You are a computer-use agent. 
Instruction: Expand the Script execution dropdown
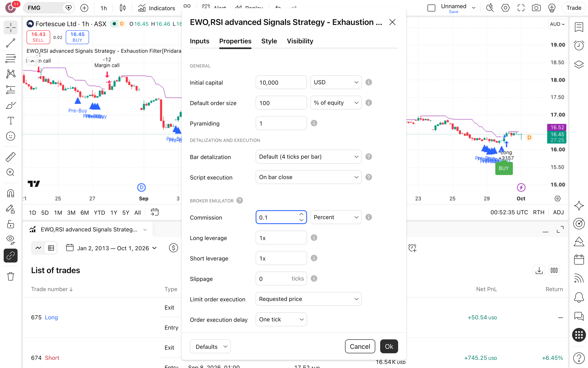[308, 177]
